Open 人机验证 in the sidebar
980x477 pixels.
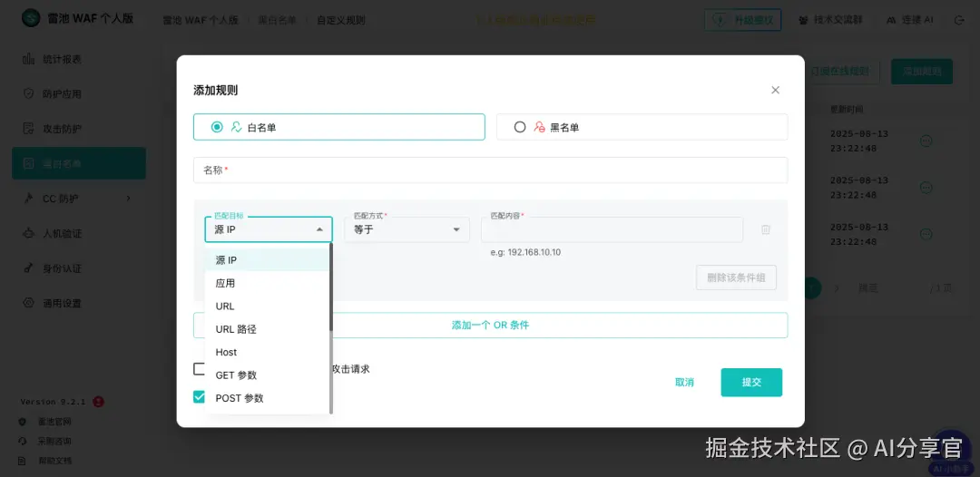point(79,233)
